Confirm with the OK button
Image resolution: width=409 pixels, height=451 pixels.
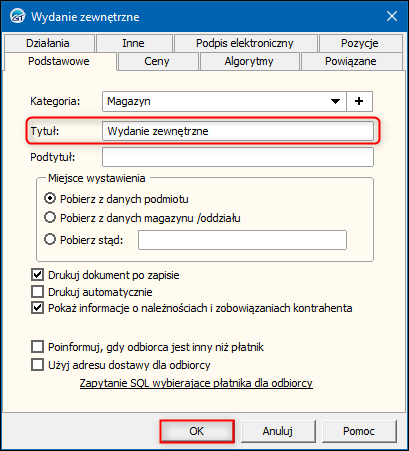click(x=197, y=431)
